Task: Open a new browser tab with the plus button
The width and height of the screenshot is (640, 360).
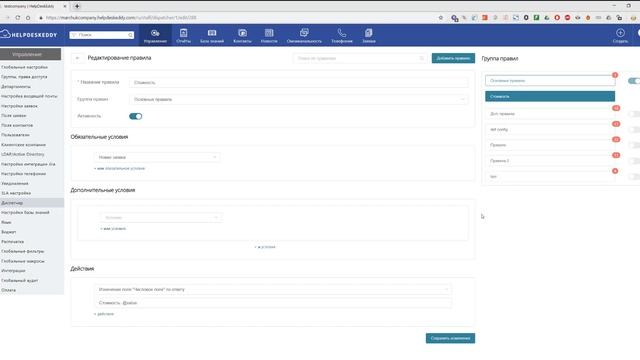Action: 77,6
